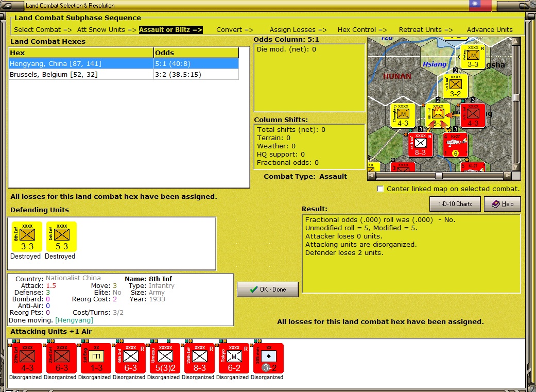
Task: Enable Center linked map on selected combat
Action: [380, 189]
